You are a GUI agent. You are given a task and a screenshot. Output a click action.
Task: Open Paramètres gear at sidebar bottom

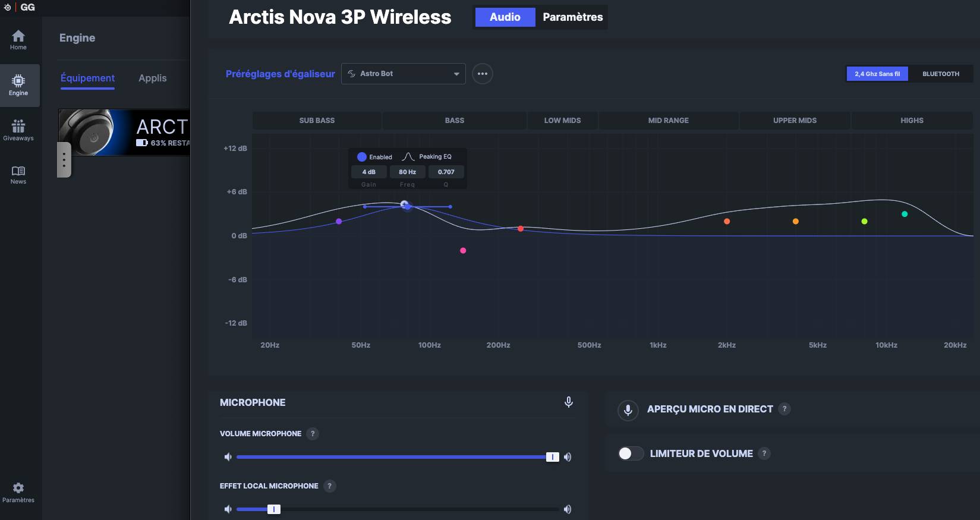(18, 492)
